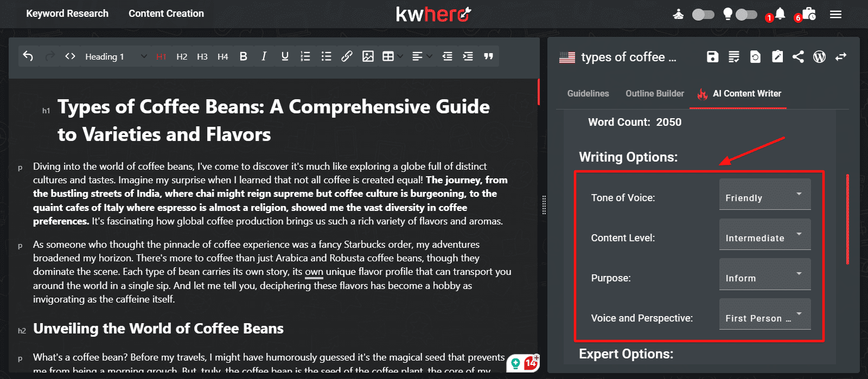Open the WordPress publish icon
The height and width of the screenshot is (379, 868).
pyautogui.click(x=819, y=57)
